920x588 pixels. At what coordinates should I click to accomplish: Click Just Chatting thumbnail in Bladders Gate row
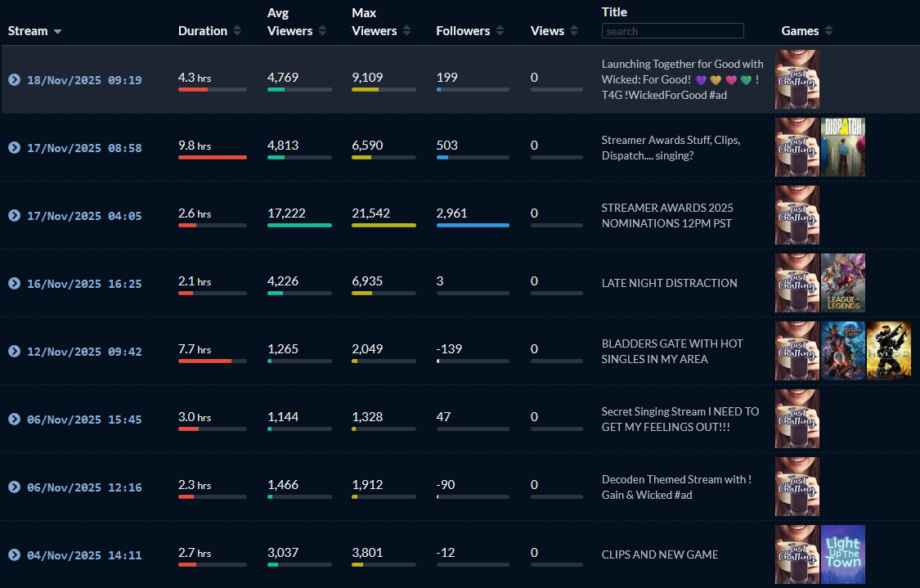pyautogui.click(x=797, y=351)
